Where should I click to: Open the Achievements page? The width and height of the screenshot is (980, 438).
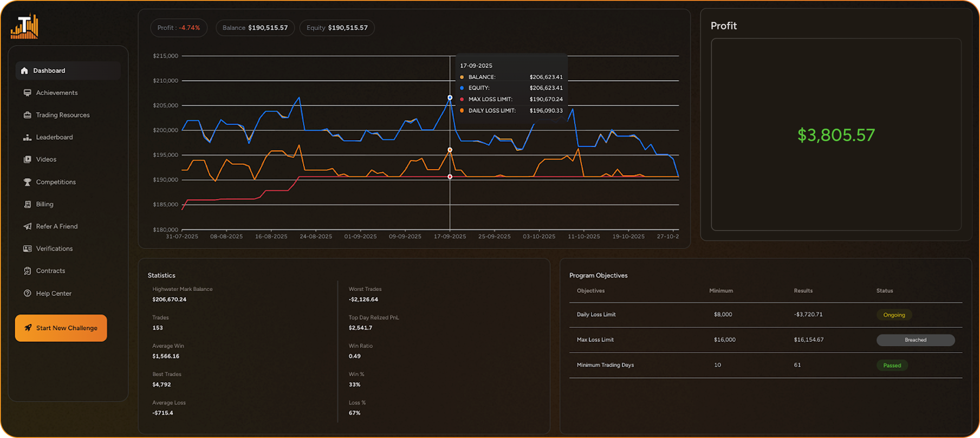57,93
